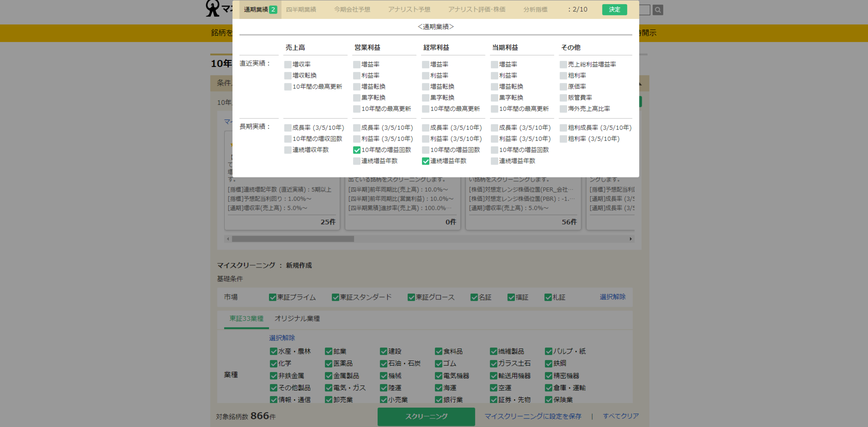Uncheck 医薬品 industry
This screenshot has width=868, height=427.
pos(329,364)
